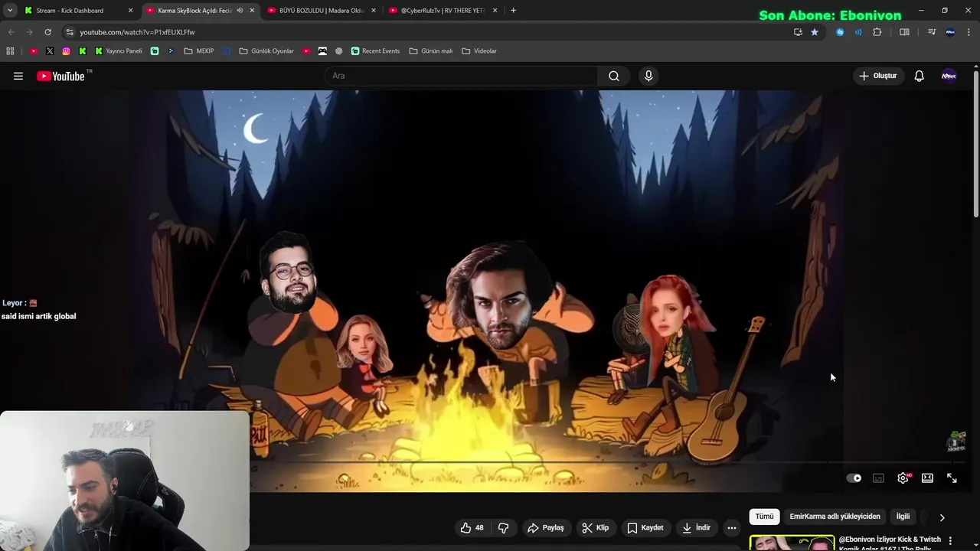Click the Kaydet save button
The height and width of the screenshot is (551, 980).
click(645, 527)
